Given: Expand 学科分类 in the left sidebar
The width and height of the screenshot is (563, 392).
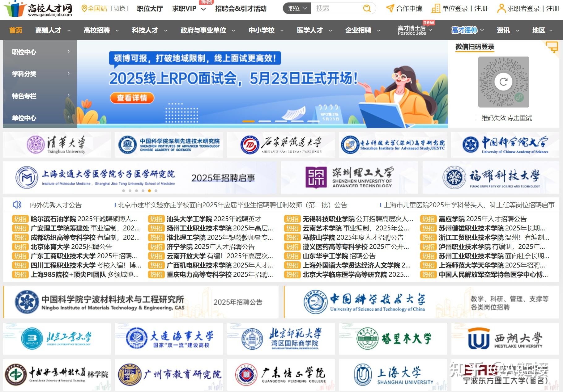Looking at the screenshot, I should 40,74.
